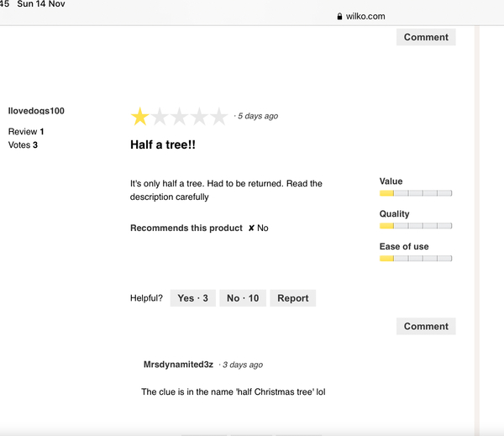Viewport: 504px width, 436px height.
Task: Click the wilko.com address bar
Action: click(361, 17)
